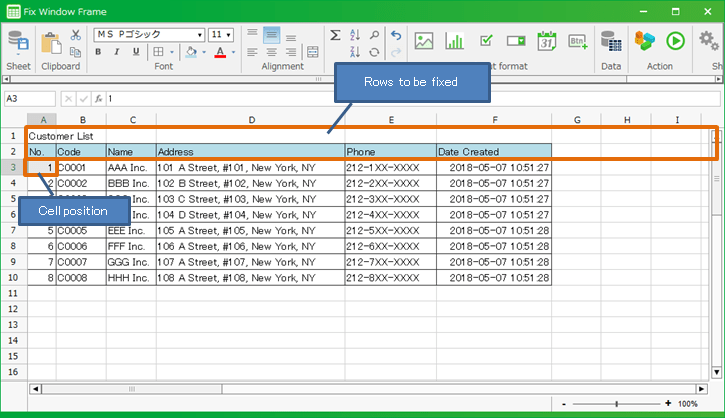The image size is (725, 418).
Task: Toggle Italic formatting
Action: [118, 52]
